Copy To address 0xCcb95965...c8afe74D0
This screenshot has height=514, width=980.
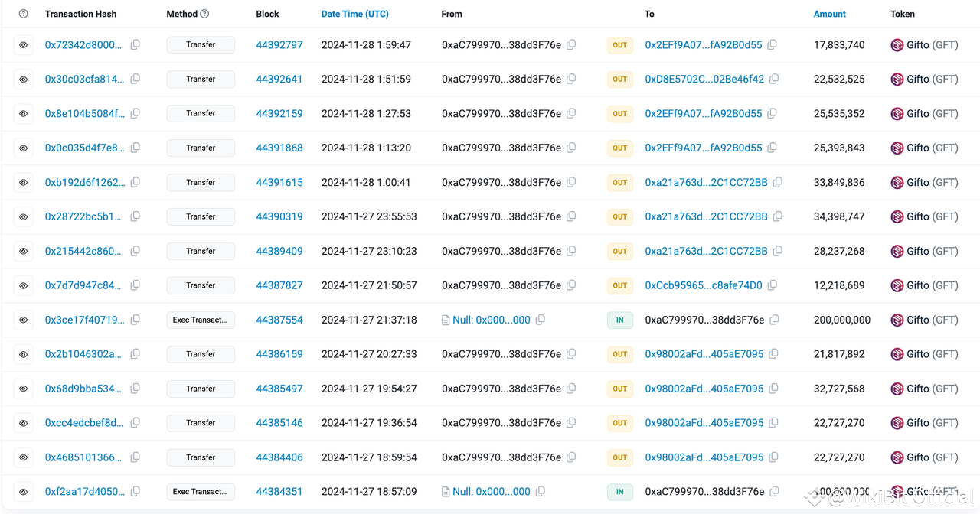pyautogui.click(x=773, y=285)
